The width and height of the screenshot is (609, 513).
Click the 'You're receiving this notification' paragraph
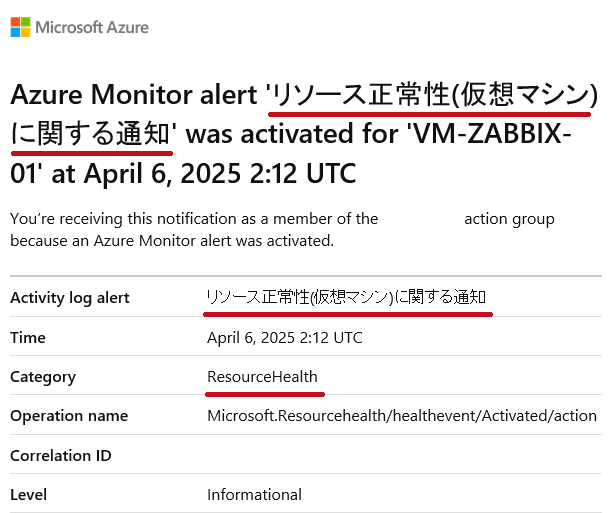point(282,230)
